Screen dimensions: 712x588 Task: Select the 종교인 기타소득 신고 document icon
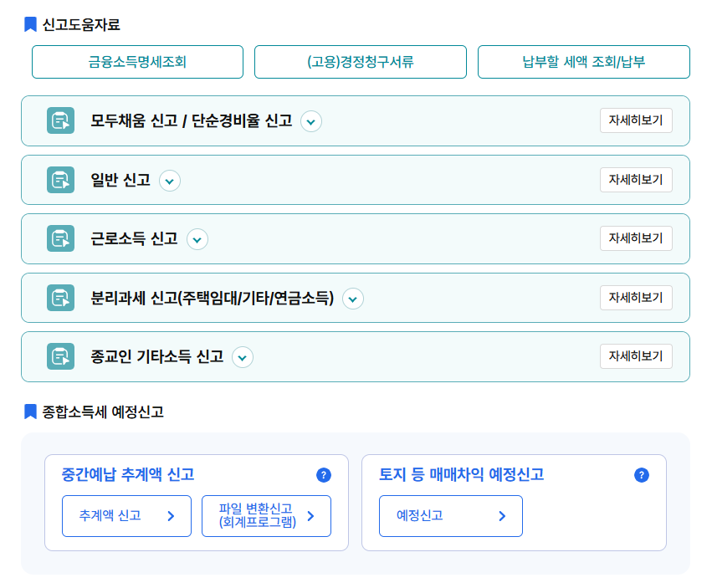59,356
